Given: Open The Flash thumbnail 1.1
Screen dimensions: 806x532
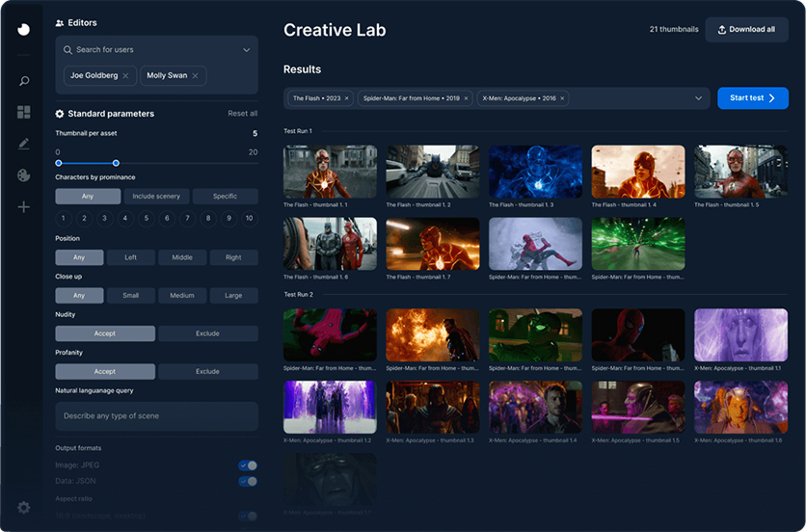Looking at the screenshot, I should pos(330,172).
